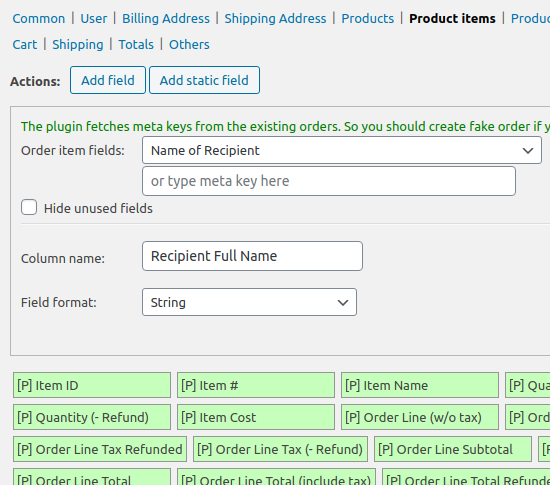
Task: Focus the meta key text input
Action: coord(329,181)
